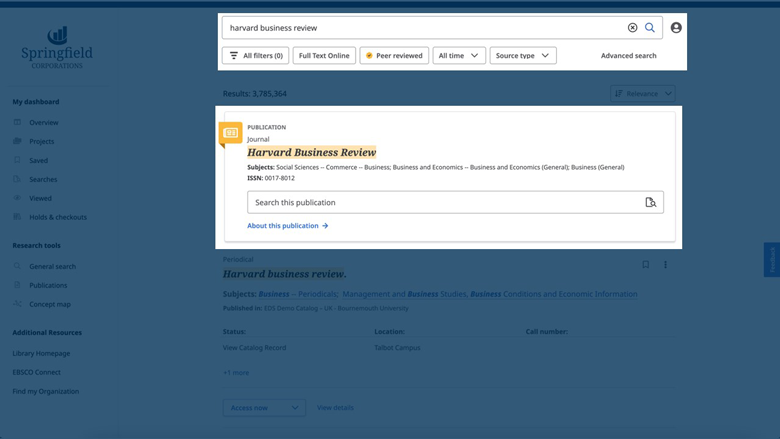Open the user account profile icon

(x=676, y=28)
